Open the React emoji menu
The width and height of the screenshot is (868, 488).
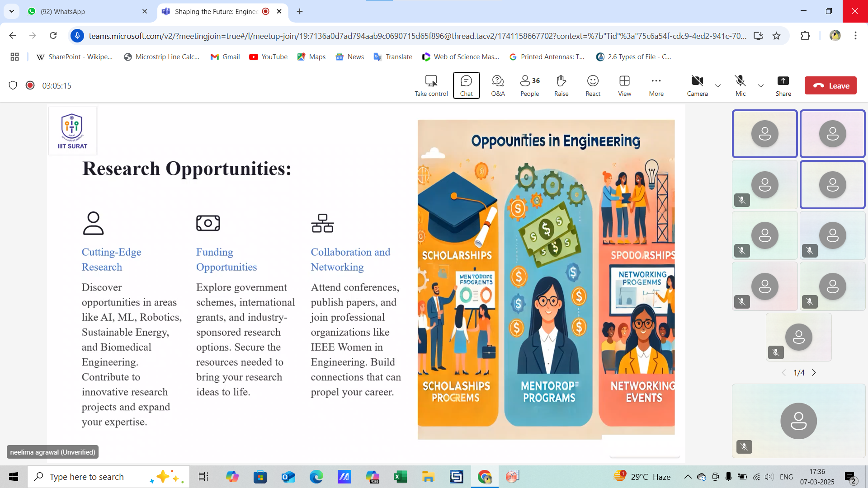[593, 85]
